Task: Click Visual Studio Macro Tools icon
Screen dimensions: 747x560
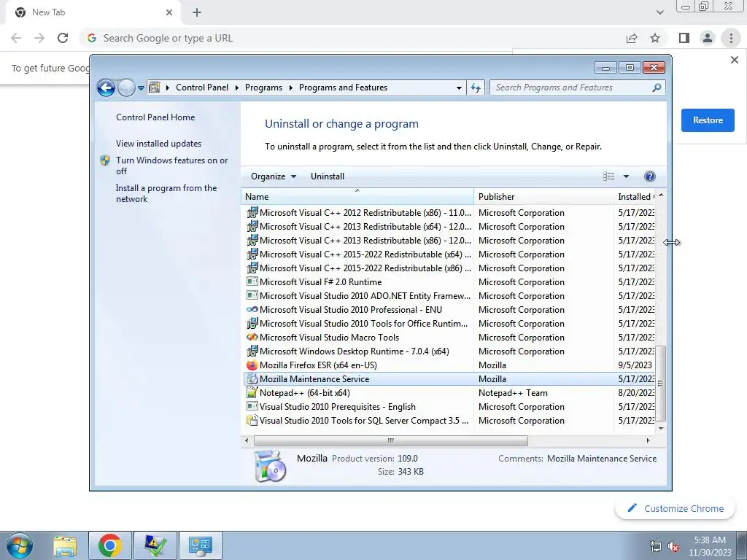Action: tap(252, 337)
